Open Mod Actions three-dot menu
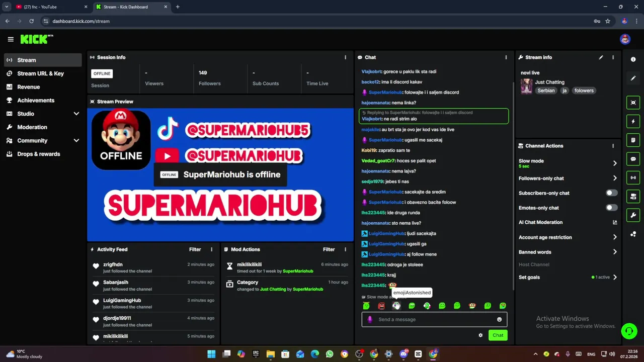This screenshot has height=362, width=644. pyautogui.click(x=345, y=249)
